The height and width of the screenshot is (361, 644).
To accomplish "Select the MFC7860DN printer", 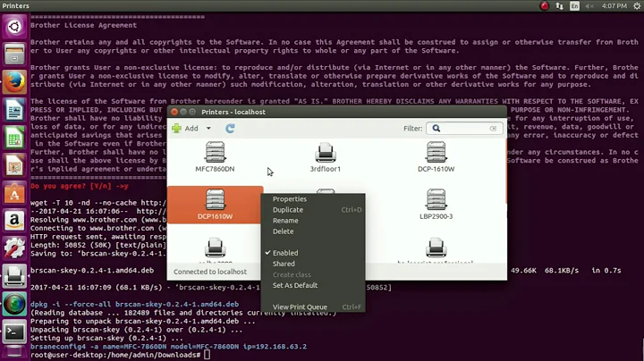I will (x=215, y=157).
